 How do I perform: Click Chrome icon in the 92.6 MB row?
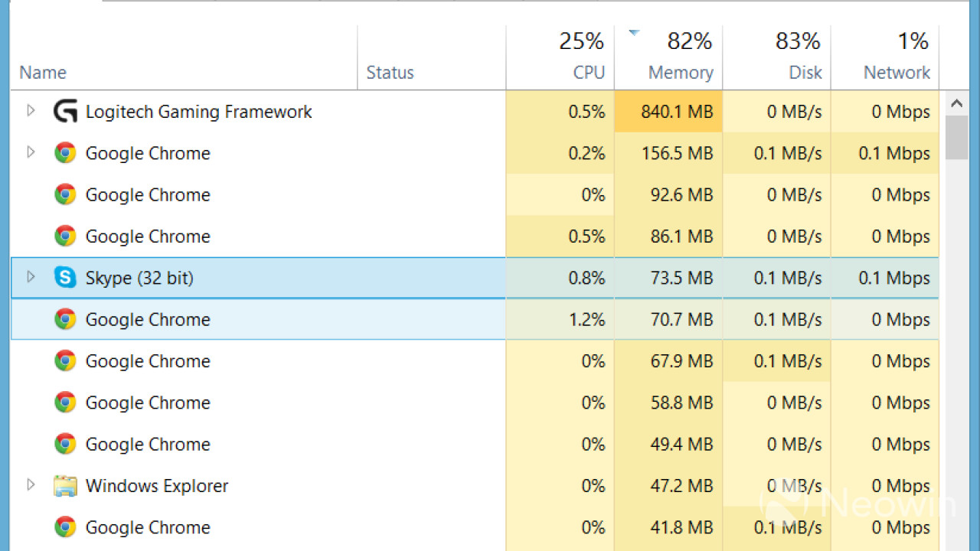[x=65, y=194]
